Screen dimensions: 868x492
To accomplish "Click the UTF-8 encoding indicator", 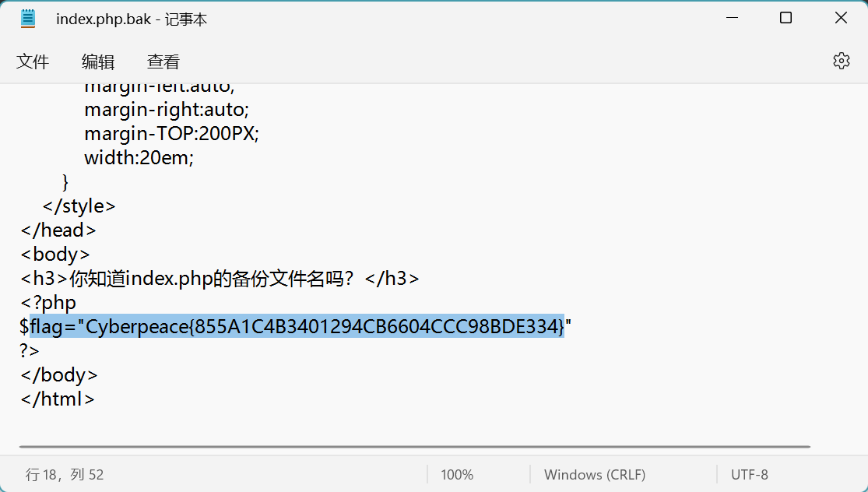I will pyautogui.click(x=749, y=475).
